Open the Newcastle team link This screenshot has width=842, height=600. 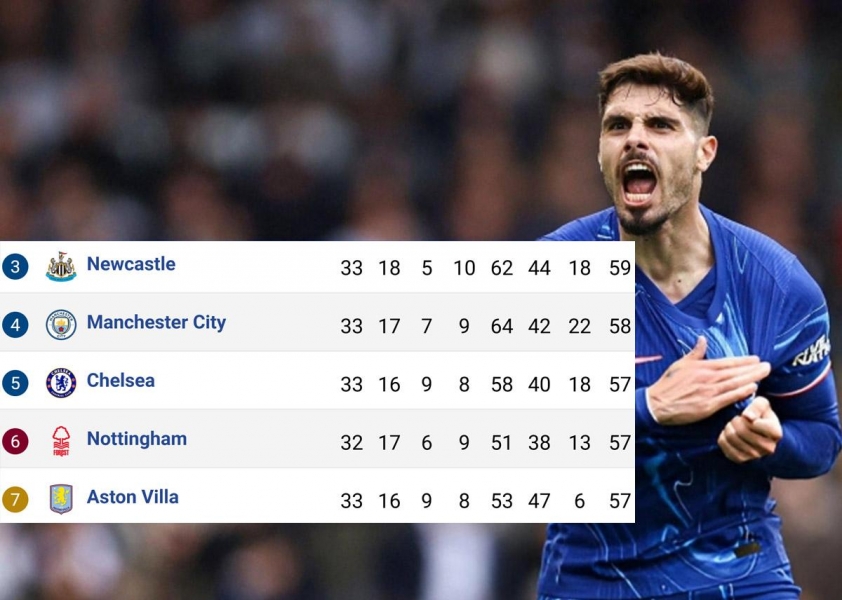tap(131, 264)
